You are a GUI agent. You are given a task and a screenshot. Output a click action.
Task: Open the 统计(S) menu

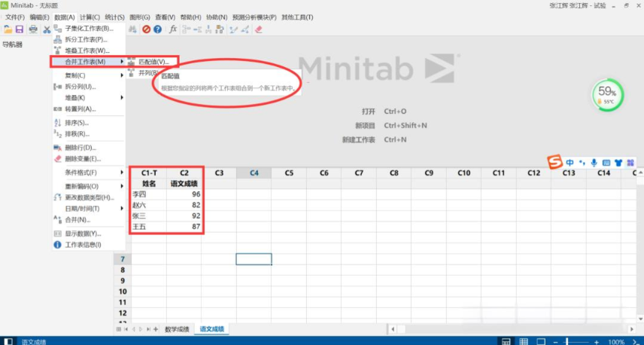(114, 17)
